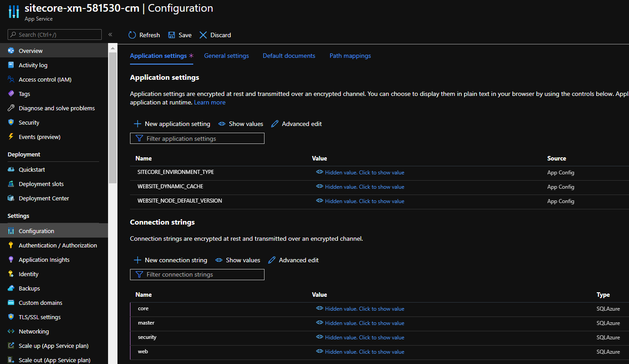The width and height of the screenshot is (629, 364).
Task: Open the Learn more link
Action: point(210,102)
